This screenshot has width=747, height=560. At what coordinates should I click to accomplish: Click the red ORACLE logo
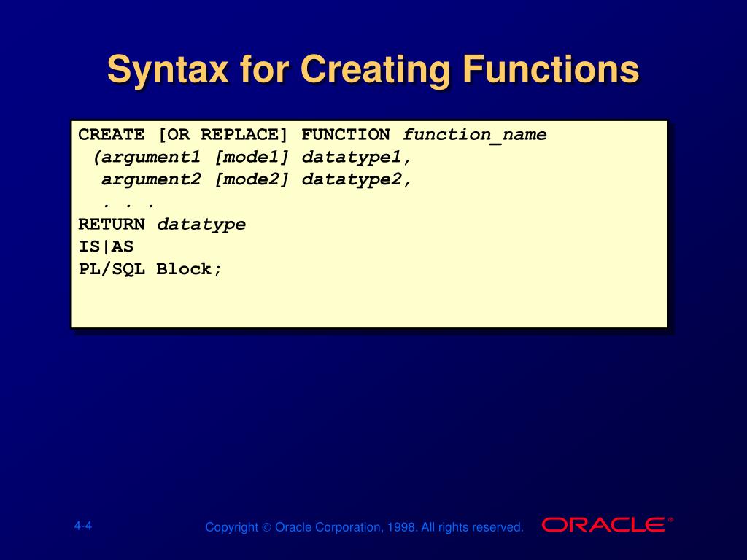tap(607, 525)
